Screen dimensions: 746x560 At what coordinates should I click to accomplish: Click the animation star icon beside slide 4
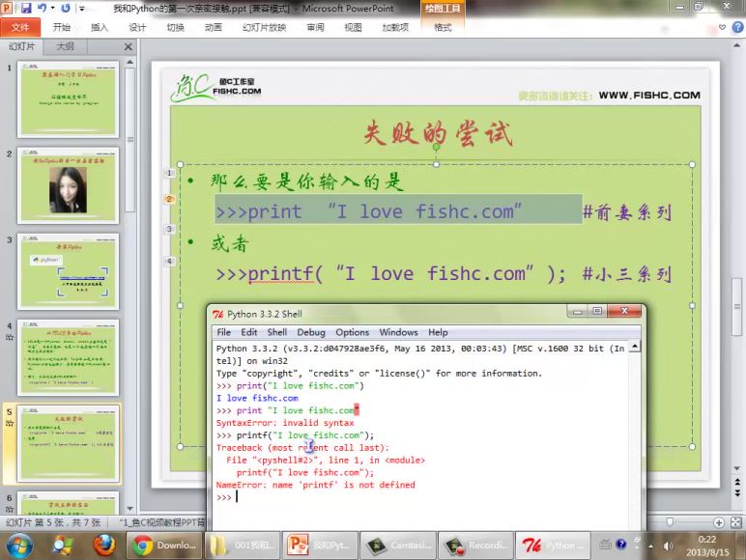click(9, 338)
